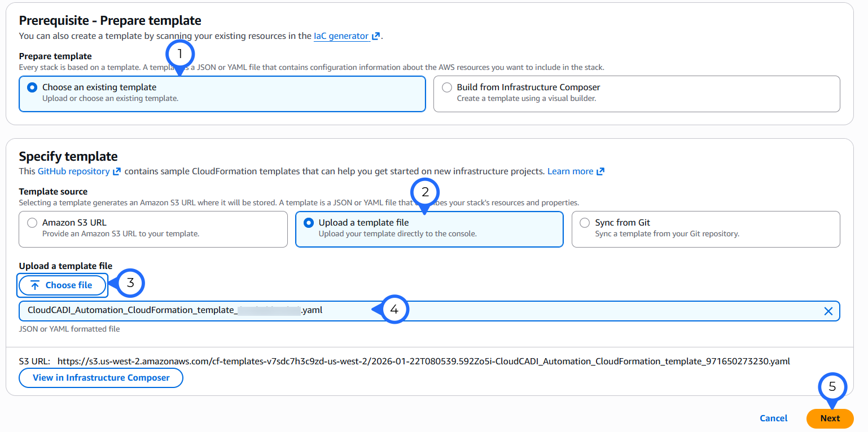Proceed with the orange Next button

point(830,418)
